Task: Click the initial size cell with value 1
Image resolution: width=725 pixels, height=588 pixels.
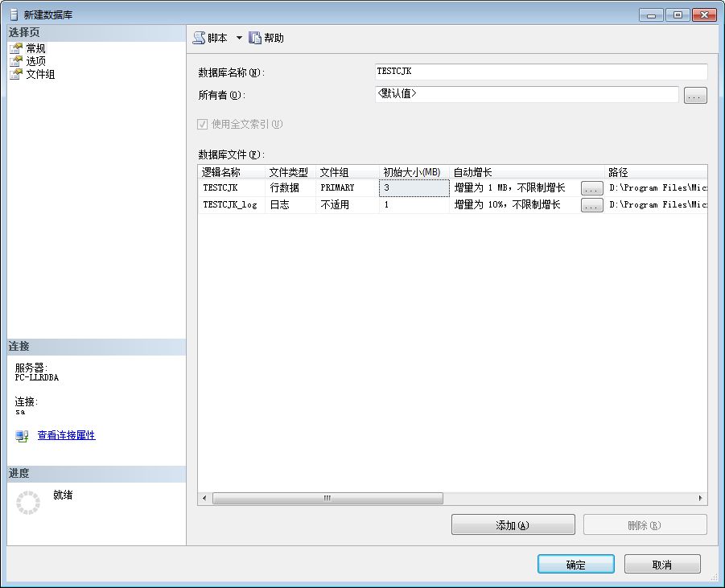Action: tap(414, 204)
